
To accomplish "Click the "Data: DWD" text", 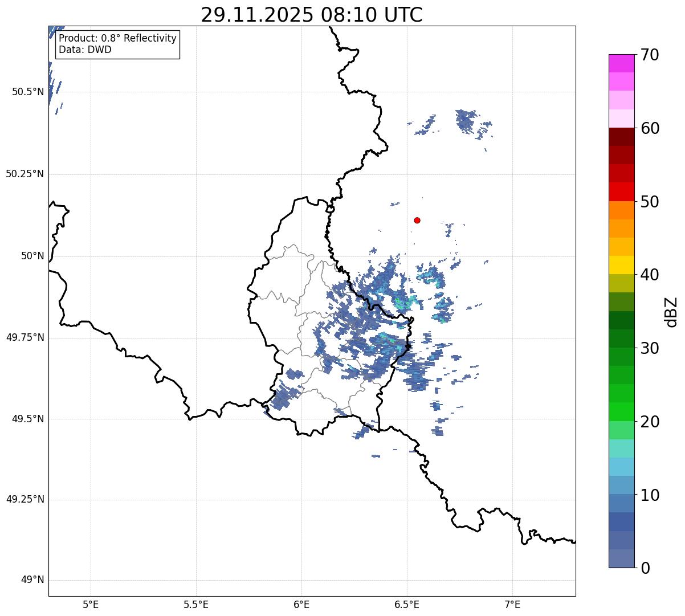I will tap(85, 50).
